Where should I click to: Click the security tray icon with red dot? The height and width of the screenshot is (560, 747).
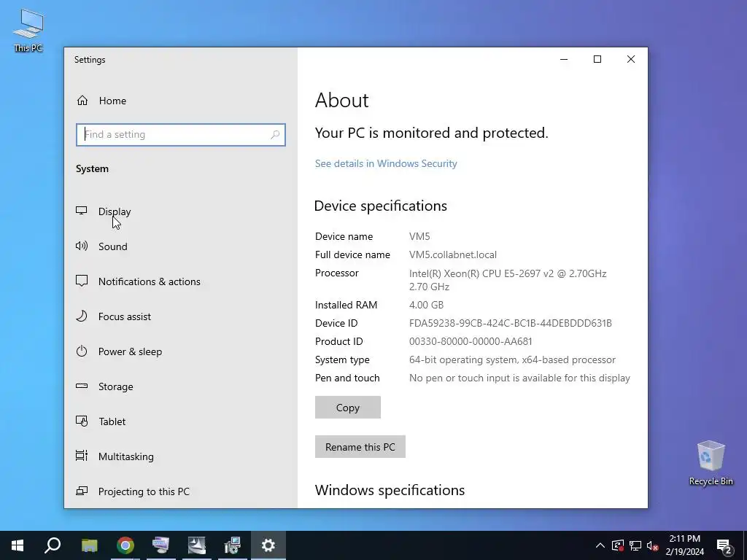click(x=618, y=545)
